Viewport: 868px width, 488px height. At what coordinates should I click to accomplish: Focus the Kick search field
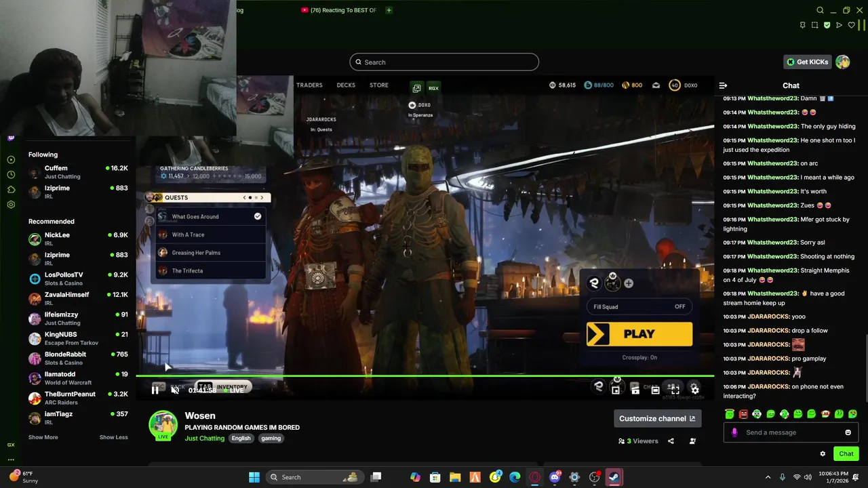[x=444, y=62]
